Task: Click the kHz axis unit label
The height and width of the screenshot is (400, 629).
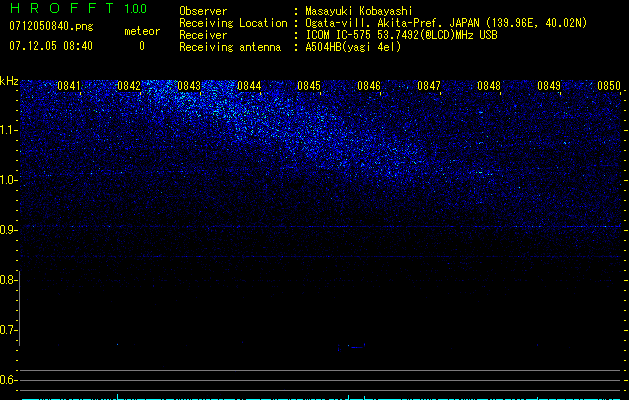Action: coord(9,81)
